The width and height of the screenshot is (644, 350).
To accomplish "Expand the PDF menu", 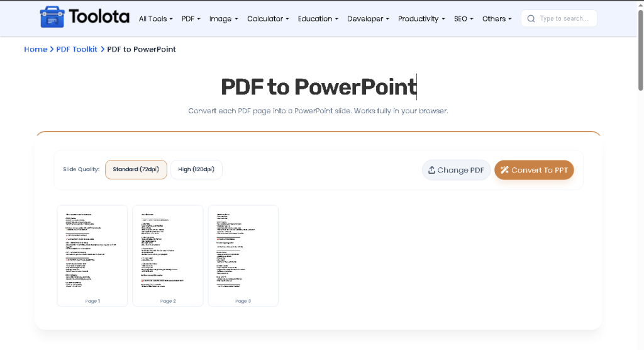I will tap(191, 19).
